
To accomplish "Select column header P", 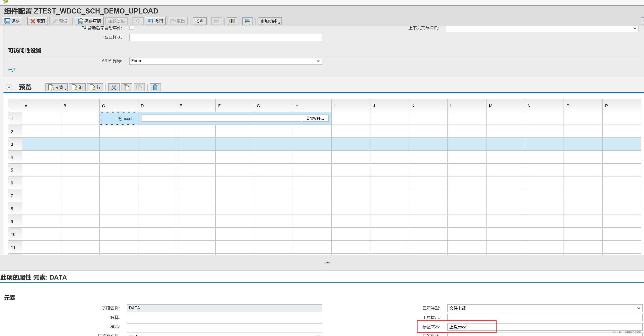I will (x=622, y=106).
